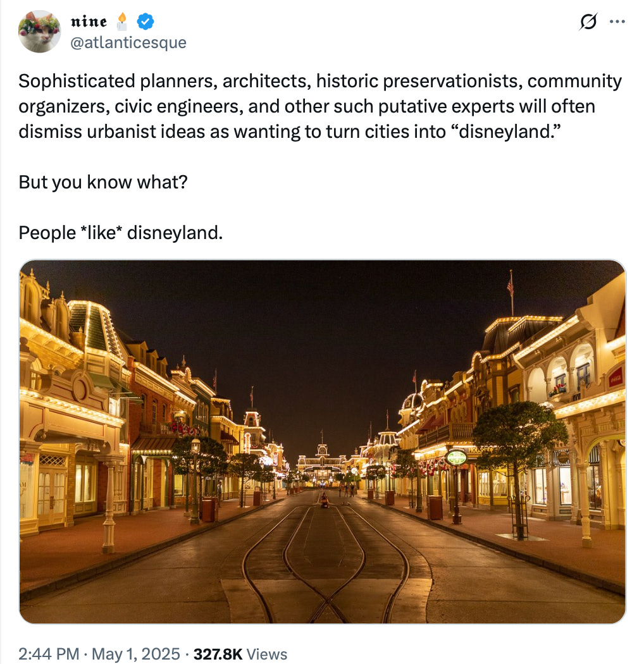Click the "Views" label
Image resolution: width=644 pixels, height=664 pixels.
267,654
